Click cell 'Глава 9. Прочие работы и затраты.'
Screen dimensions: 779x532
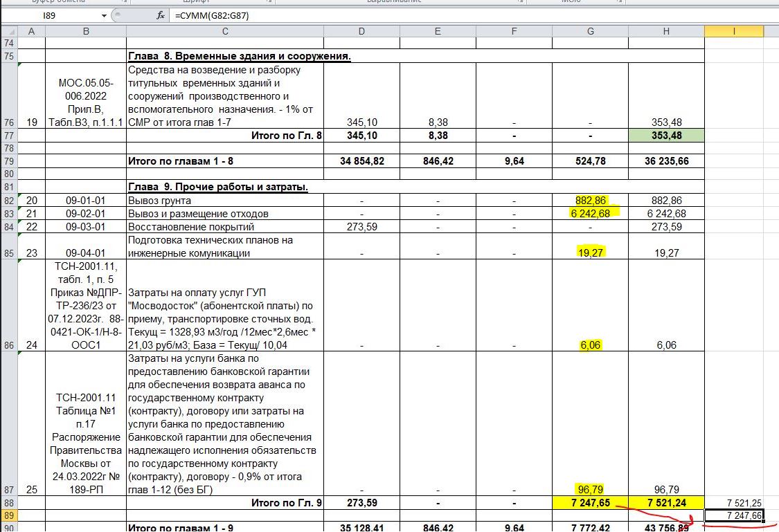218,187
